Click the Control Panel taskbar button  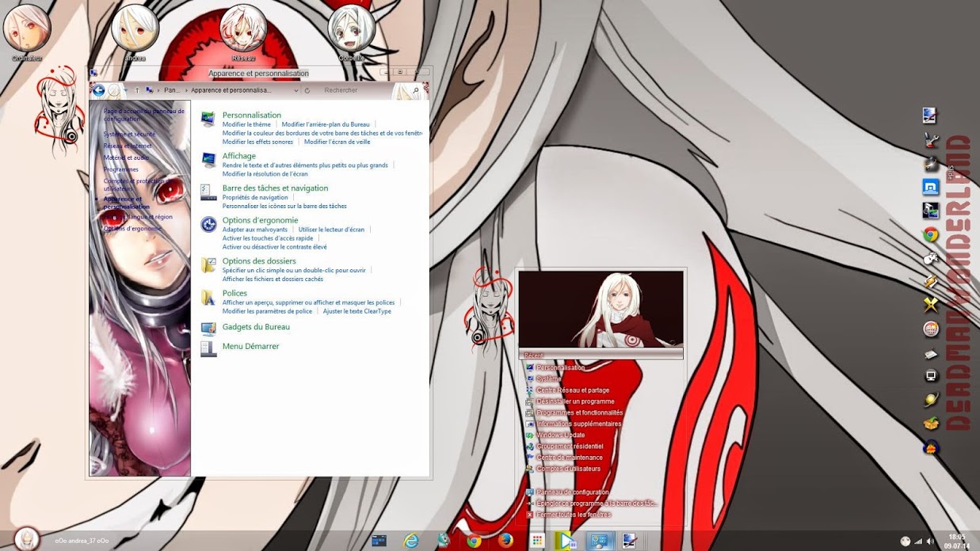click(x=600, y=541)
